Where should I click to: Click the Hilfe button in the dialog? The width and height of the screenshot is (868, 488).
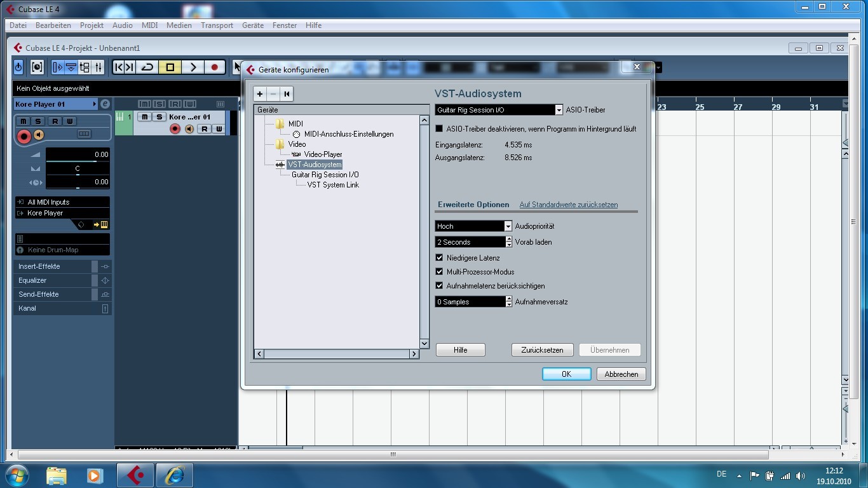(x=461, y=350)
